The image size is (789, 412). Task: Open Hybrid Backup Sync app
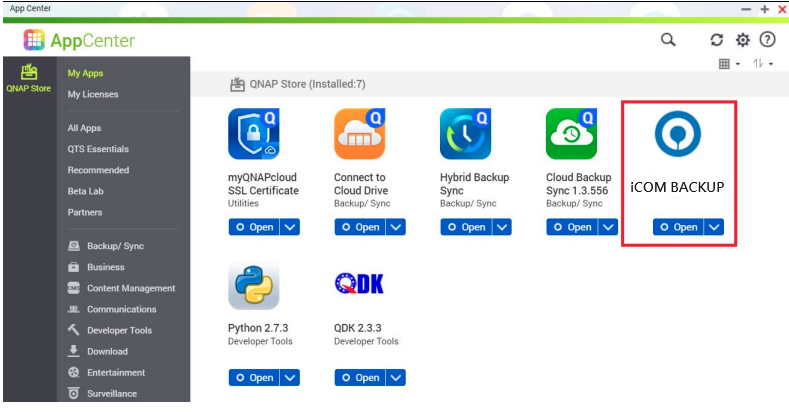pyautogui.click(x=466, y=227)
